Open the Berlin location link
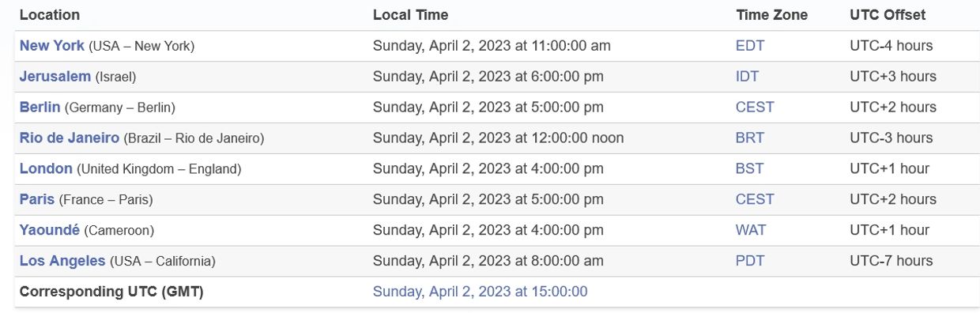Screen dimensions: 980x313 (x=40, y=107)
